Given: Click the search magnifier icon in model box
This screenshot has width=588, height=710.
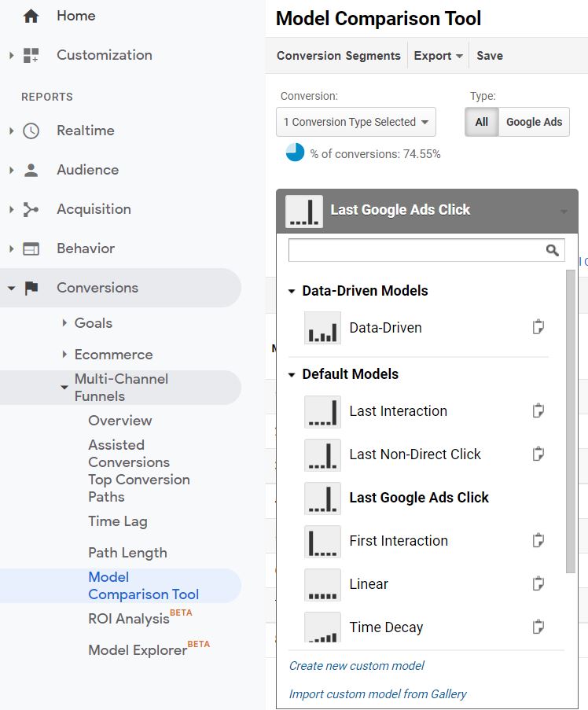Looking at the screenshot, I should click(x=553, y=250).
